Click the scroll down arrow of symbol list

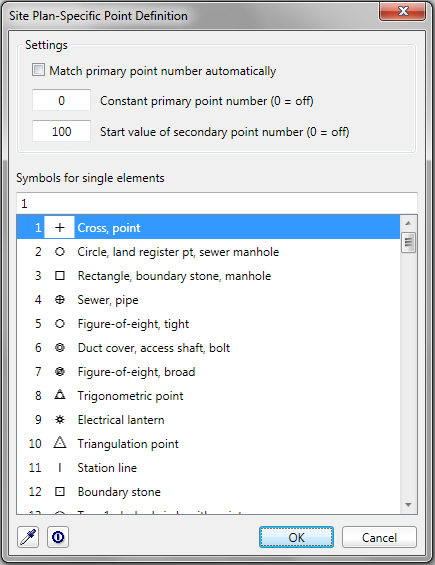(408, 504)
